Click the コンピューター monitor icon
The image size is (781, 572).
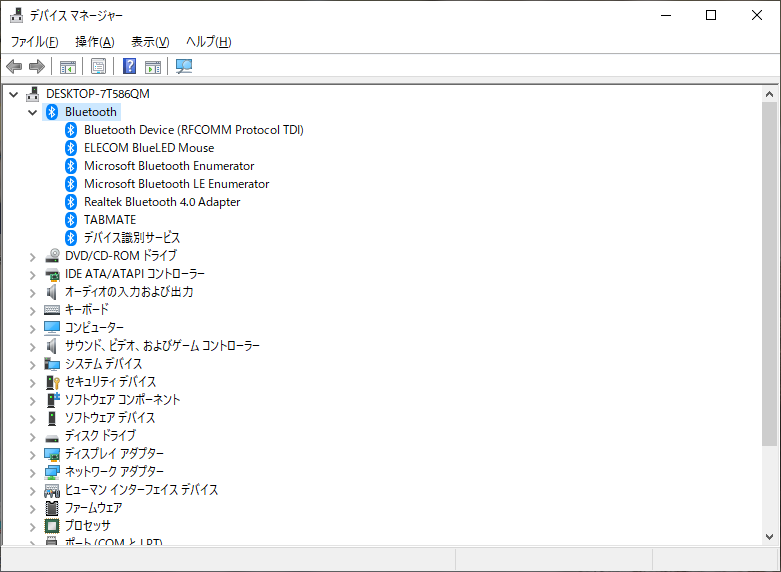[52, 327]
